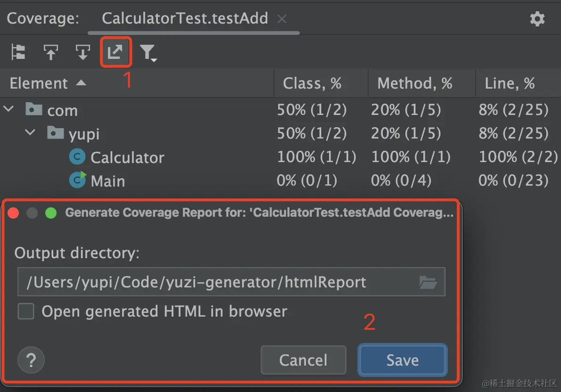The height and width of the screenshot is (392, 561).
Task: Open the coverage settings gear
Action: [x=537, y=18]
